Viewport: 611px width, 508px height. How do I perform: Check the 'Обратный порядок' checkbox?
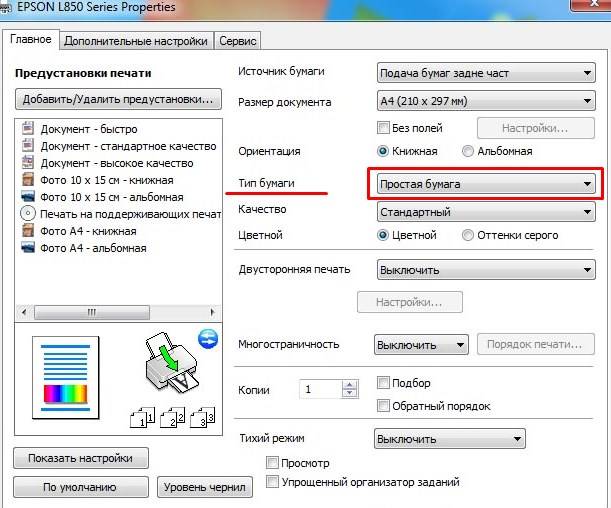click(x=383, y=406)
